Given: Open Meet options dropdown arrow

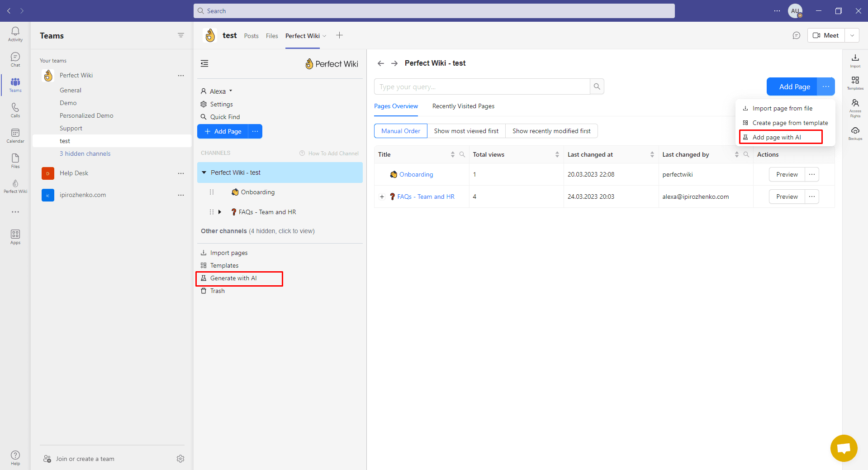Looking at the screenshot, I should 852,35.
